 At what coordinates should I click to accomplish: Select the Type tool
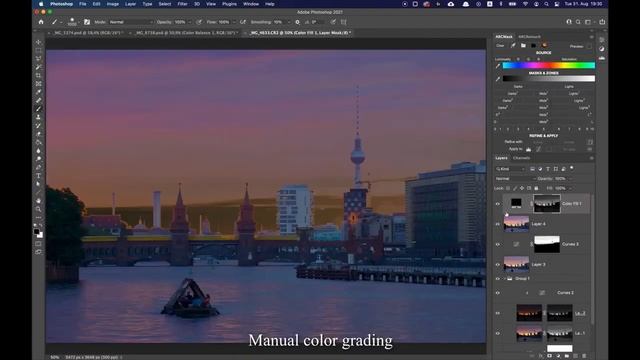pyautogui.click(x=38, y=176)
